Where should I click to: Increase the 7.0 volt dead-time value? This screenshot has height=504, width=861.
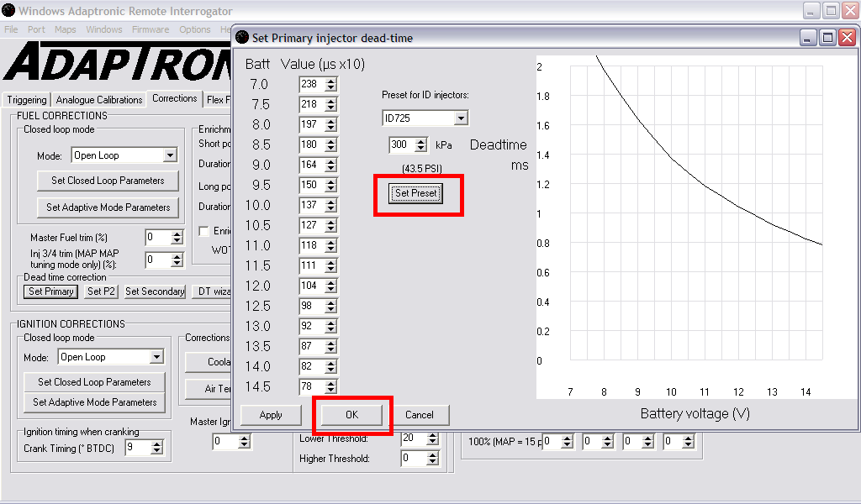point(331,81)
